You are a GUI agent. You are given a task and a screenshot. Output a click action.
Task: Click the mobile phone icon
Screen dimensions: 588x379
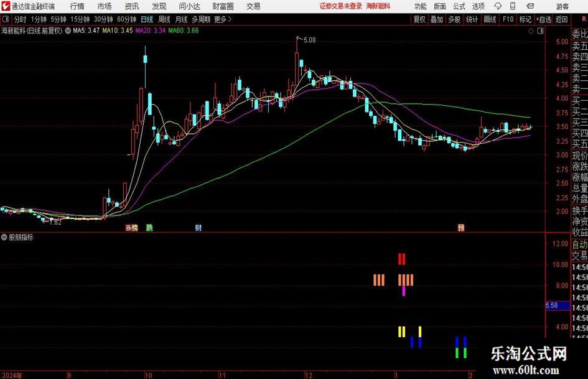pos(513,6)
